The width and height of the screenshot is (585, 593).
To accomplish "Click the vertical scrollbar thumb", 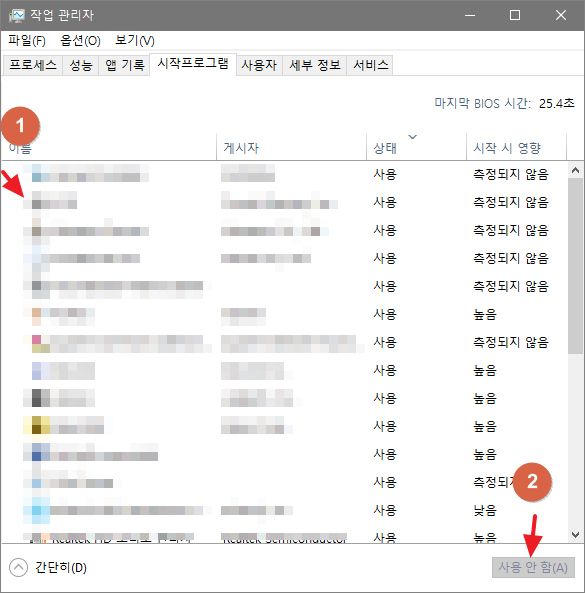I will [x=575, y=266].
